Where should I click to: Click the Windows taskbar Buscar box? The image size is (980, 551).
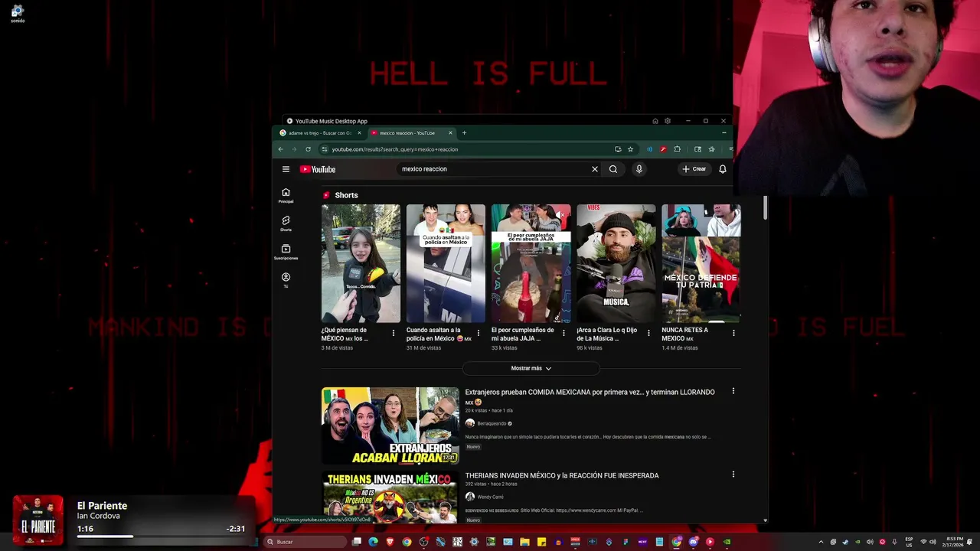click(x=304, y=542)
